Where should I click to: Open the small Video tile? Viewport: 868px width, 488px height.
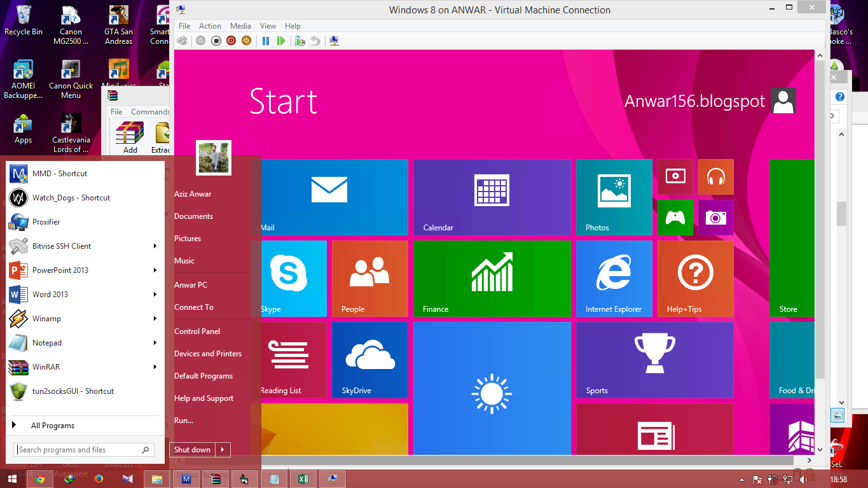pyautogui.click(x=675, y=177)
